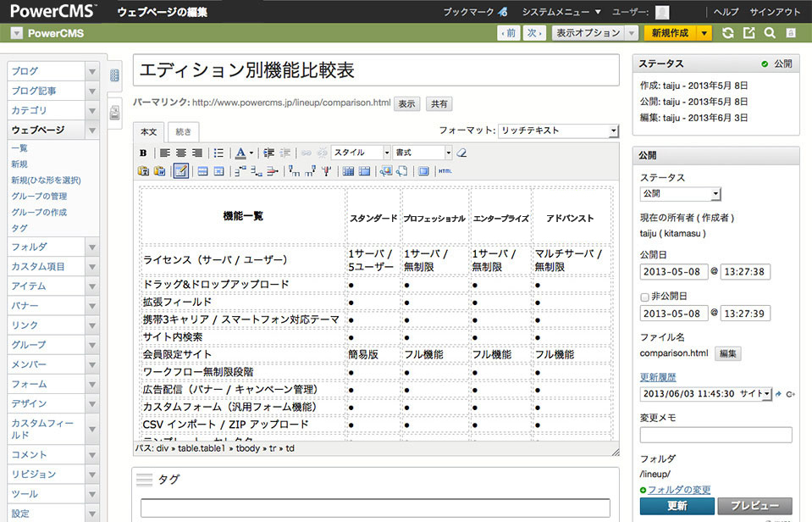Toggle bold formatting in editor toolbar
Screen dimensions: 812x522
click(x=143, y=153)
